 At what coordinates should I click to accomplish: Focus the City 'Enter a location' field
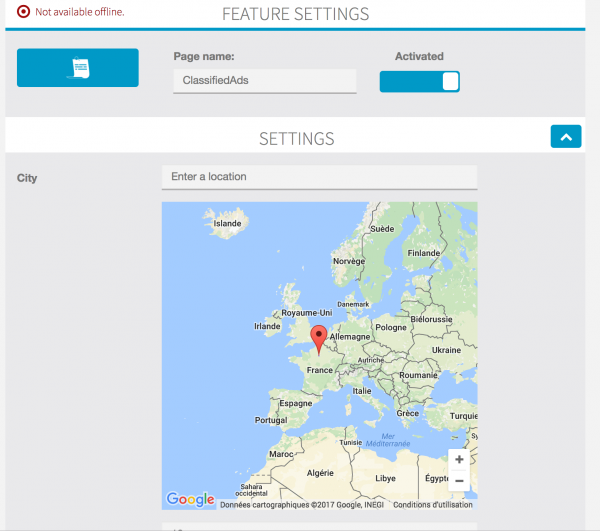coord(319,177)
